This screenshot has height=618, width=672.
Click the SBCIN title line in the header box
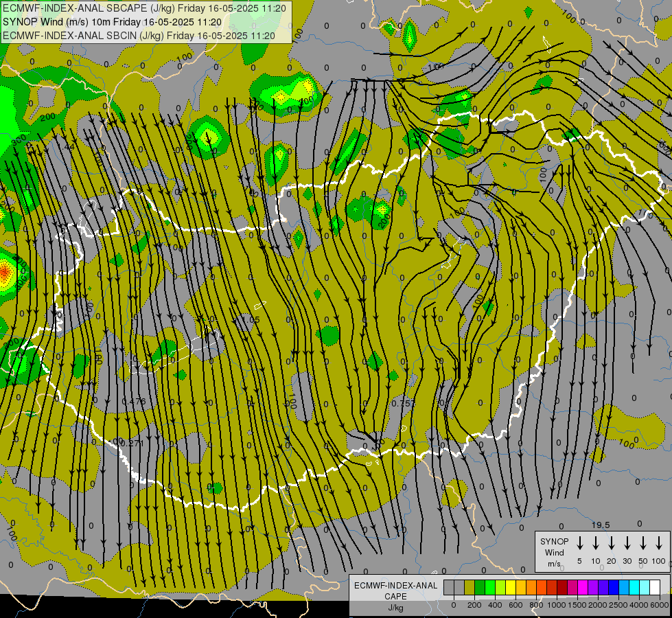point(139,36)
